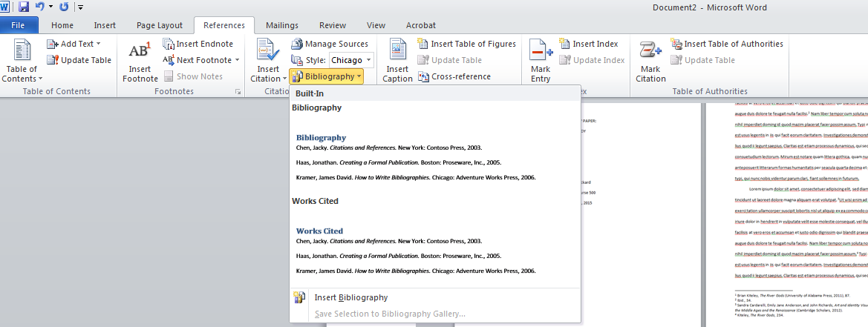Click the Insert Citation button

[x=269, y=61]
